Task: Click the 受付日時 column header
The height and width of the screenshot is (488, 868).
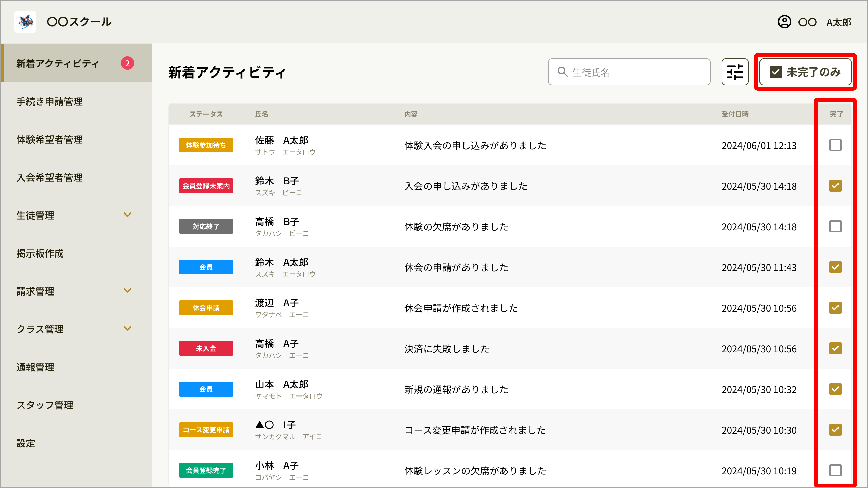Action: [735, 114]
